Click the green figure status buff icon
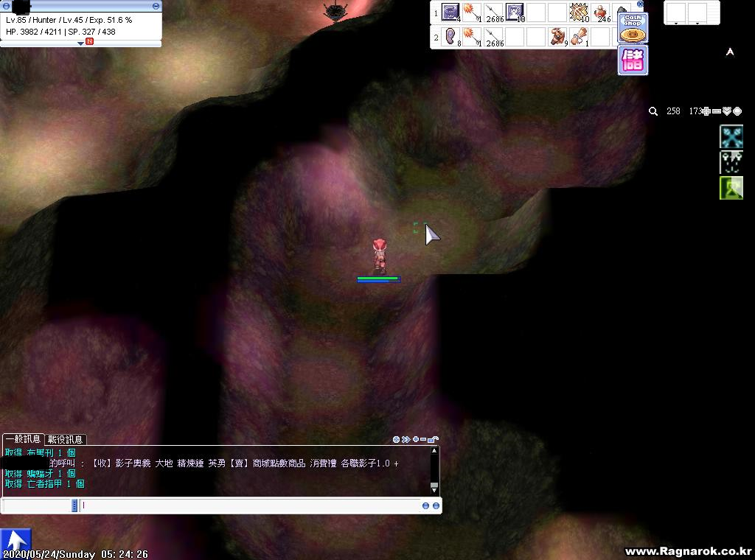 tap(731, 188)
